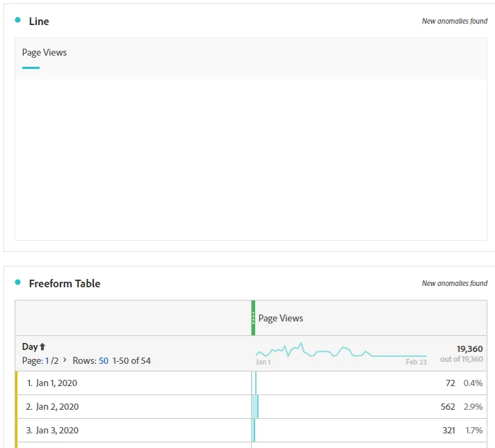This screenshot has width=495, height=448.
Task: Click the teal dot beside Line title
Action: 17,20
